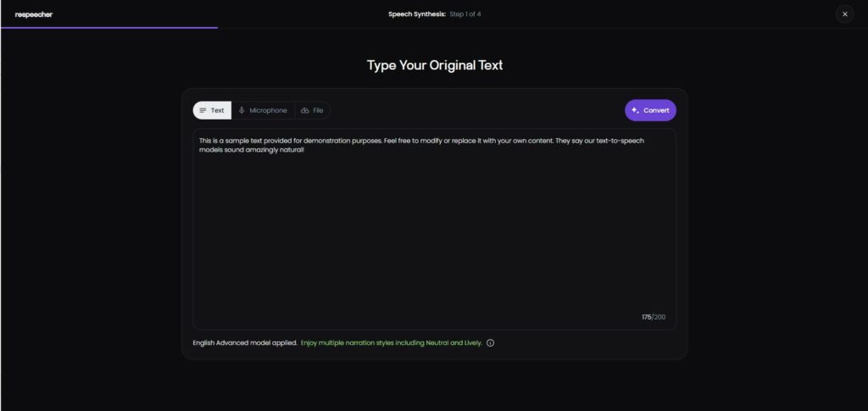Viewport: 868px width, 411px height.
Task: Click the purple step progress bar
Action: [109, 28]
